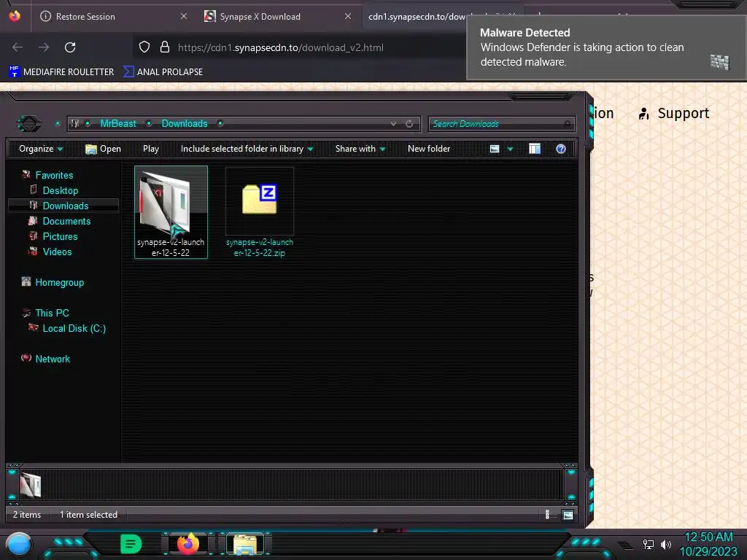This screenshot has width=747, height=560.
Task: Click the explorer back navigation orb
Action: point(29,124)
